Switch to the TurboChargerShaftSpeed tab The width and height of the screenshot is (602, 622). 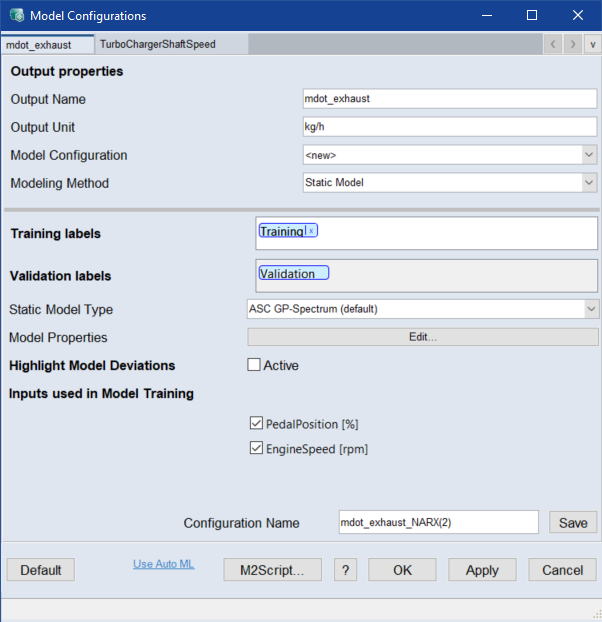(x=157, y=45)
